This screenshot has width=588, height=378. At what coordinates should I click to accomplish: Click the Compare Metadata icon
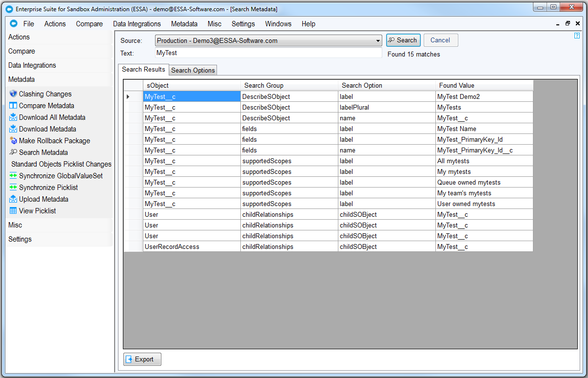tap(13, 106)
